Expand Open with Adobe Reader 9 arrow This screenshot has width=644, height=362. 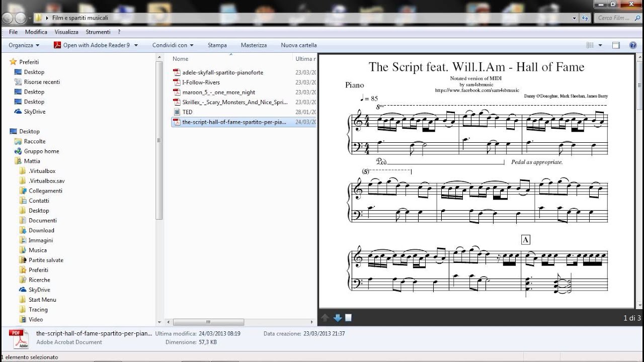[x=135, y=45]
